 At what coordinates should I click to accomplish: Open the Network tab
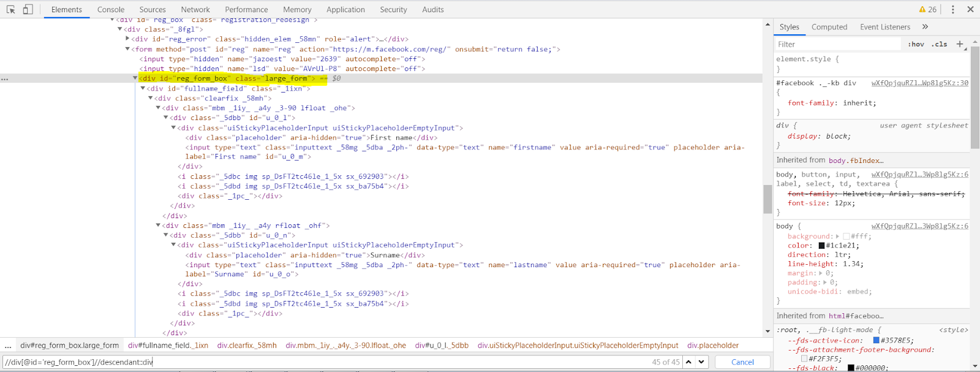coord(195,10)
